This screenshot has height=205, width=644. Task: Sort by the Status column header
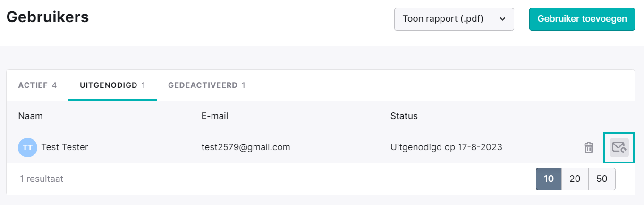click(404, 116)
